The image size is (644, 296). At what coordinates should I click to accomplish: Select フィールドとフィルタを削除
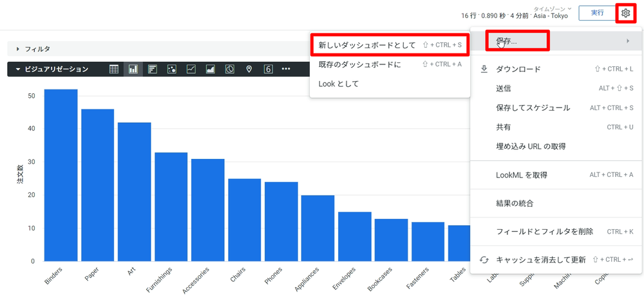point(556,232)
